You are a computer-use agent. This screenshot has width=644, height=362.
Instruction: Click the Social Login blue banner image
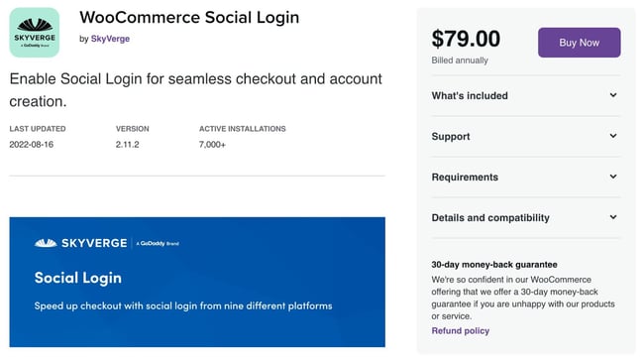[x=197, y=282]
